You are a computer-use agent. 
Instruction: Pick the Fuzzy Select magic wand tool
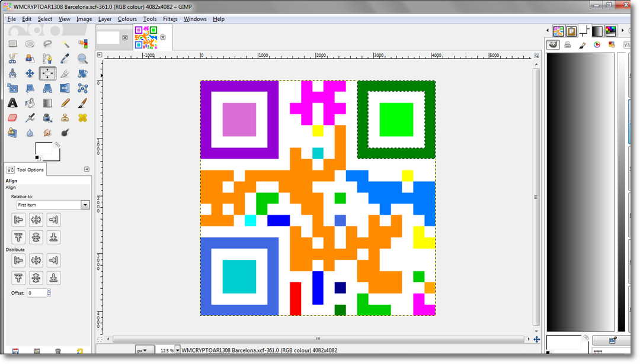(65, 44)
